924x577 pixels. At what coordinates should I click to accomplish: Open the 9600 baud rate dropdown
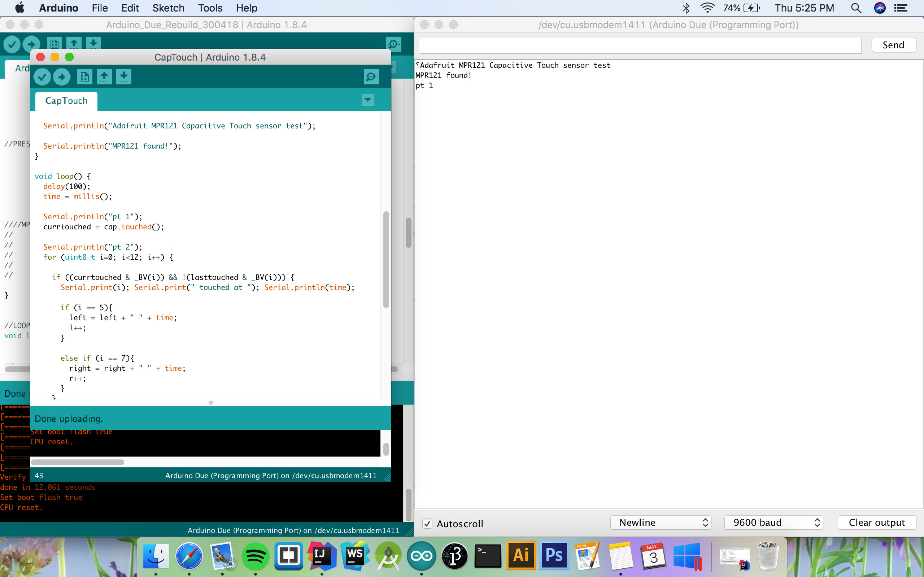click(x=773, y=523)
